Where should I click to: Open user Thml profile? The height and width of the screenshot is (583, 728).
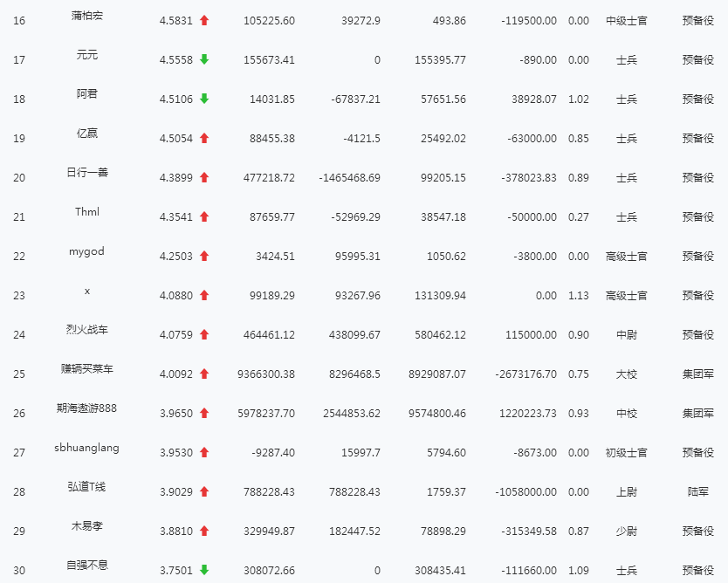pyautogui.click(x=86, y=212)
